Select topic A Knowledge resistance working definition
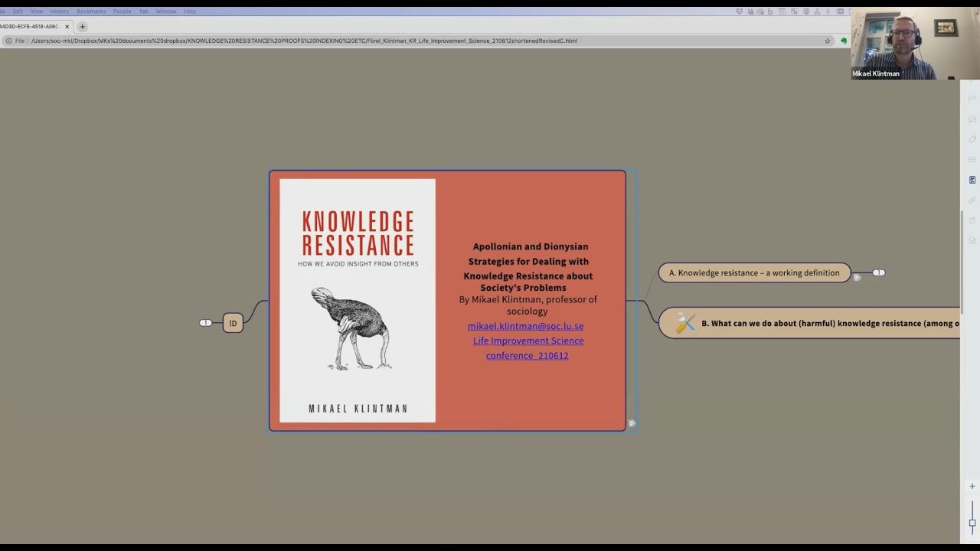This screenshot has height=551, width=980. [754, 272]
